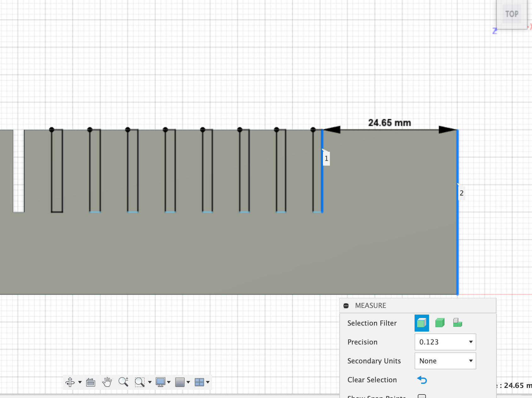Collapse the MEASURE panel

346,306
